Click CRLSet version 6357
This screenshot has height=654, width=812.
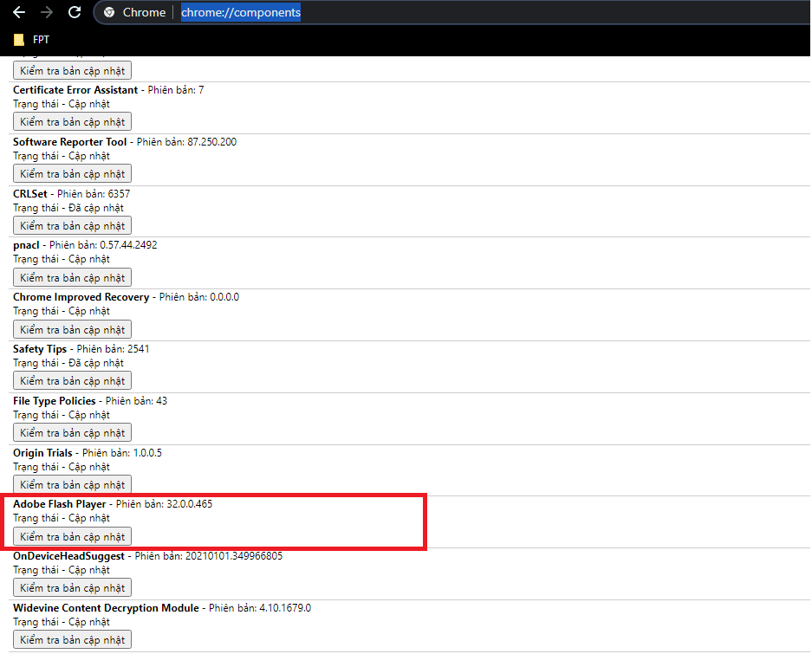[119, 194]
